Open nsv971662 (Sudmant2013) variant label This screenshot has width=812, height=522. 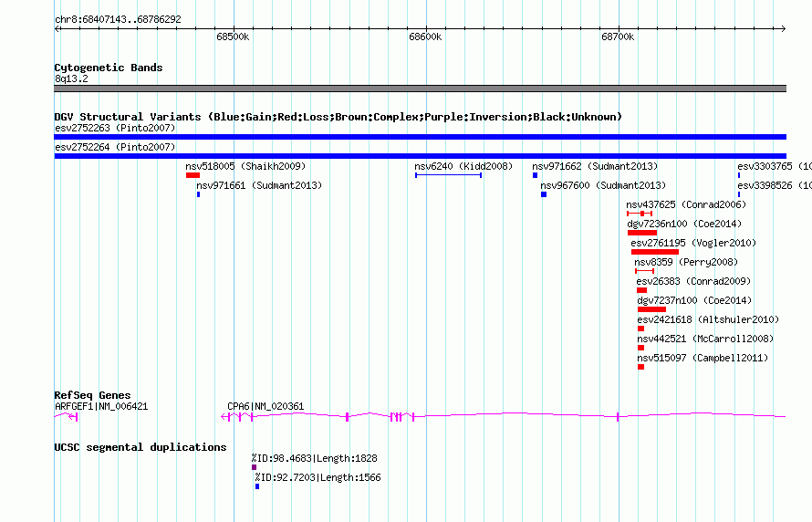(595, 166)
